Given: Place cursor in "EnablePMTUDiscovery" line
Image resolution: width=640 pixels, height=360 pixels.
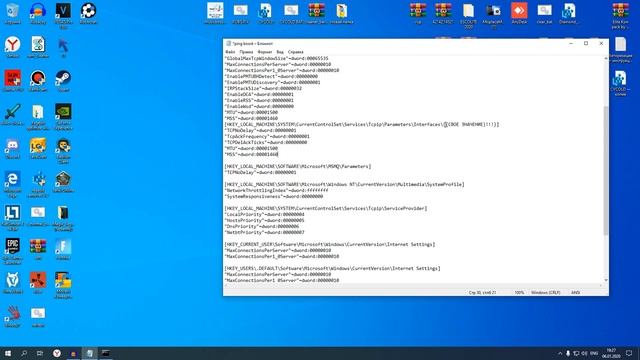Looking at the screenshot, I should 272,82.
